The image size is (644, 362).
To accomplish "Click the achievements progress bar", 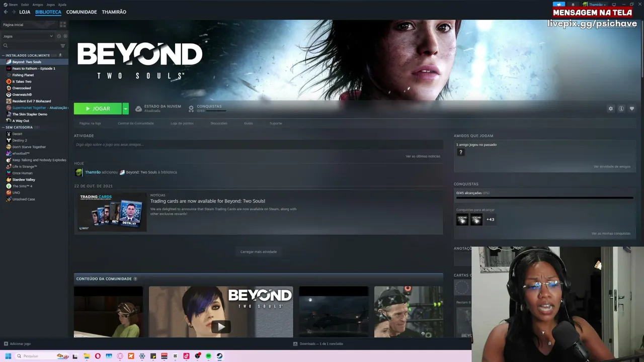I will point(545,198).
